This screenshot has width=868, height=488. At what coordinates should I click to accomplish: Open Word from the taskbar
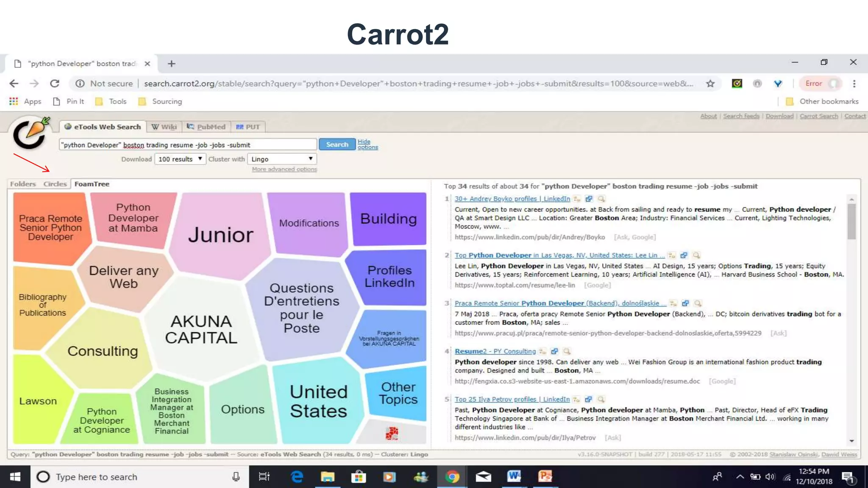click(x=514, y=477)
